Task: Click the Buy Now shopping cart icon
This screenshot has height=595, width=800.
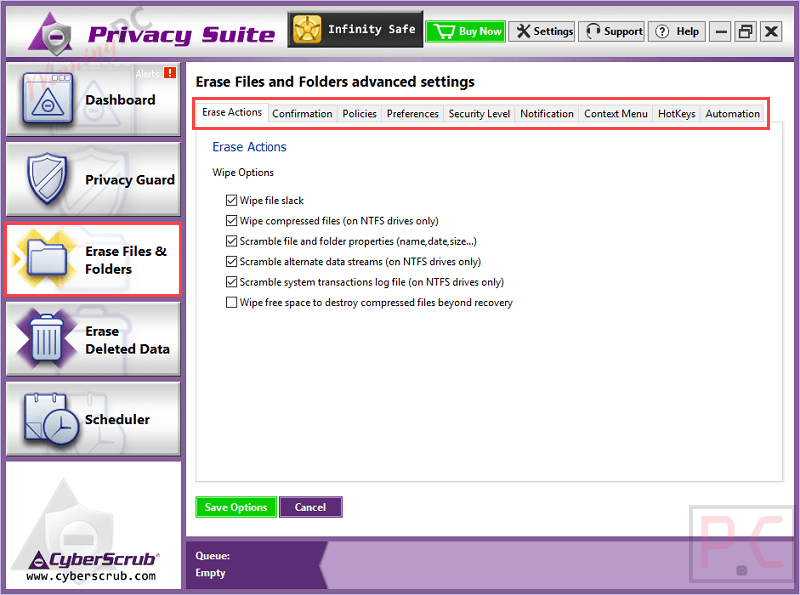Action: click(443, 32)
